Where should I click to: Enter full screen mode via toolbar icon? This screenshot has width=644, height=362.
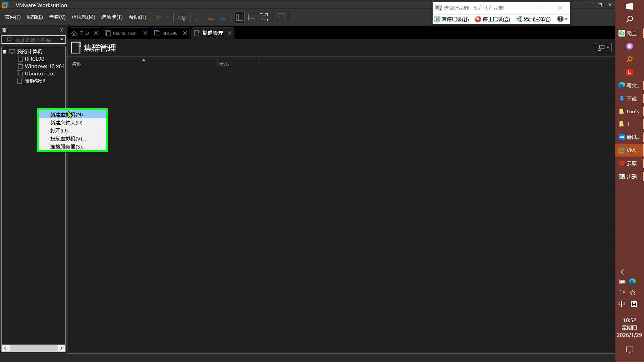coord(264,17)
